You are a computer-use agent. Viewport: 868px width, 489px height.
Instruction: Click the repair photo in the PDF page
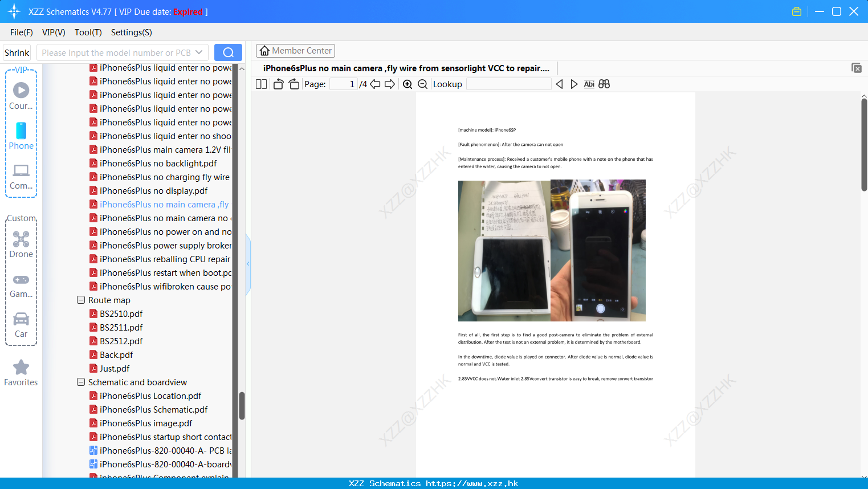(x=552, y=250)
